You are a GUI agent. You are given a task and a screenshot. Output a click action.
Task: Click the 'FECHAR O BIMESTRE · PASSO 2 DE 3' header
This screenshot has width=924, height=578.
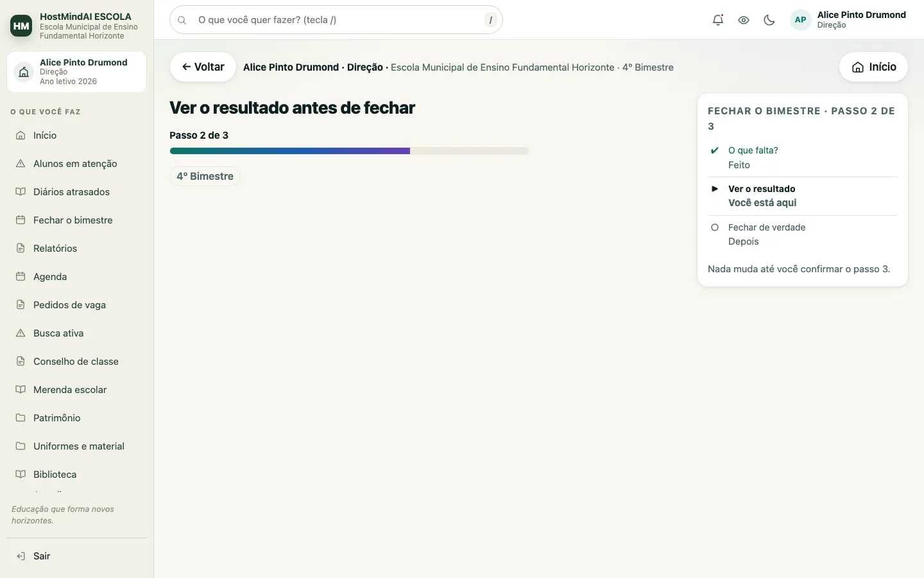(x=801, y=119)
